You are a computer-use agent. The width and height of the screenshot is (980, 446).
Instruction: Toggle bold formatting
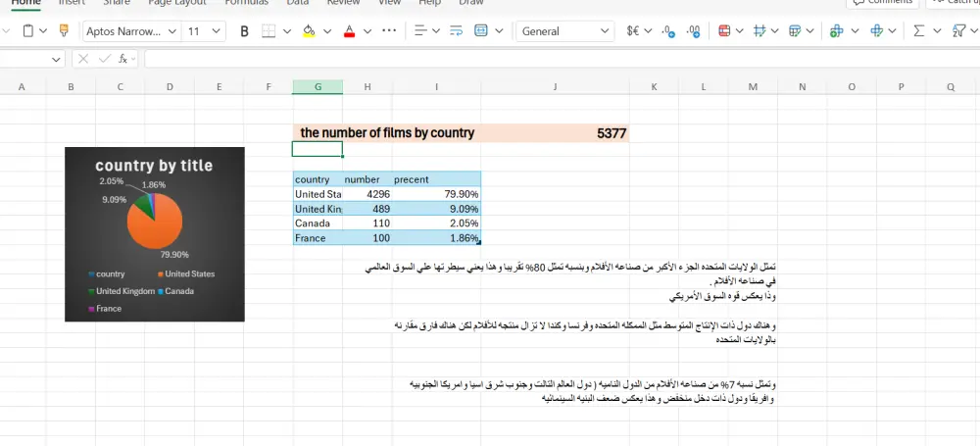click(244, 31)
